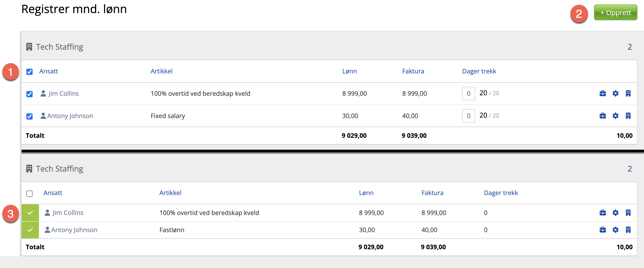Open Antony Johnson link in bottom table
This screenshot has height=268, width=644.
[74, 230]
